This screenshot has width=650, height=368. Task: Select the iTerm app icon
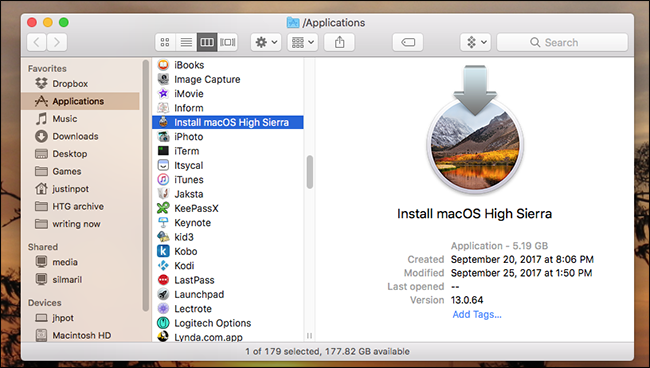point(163,151)
